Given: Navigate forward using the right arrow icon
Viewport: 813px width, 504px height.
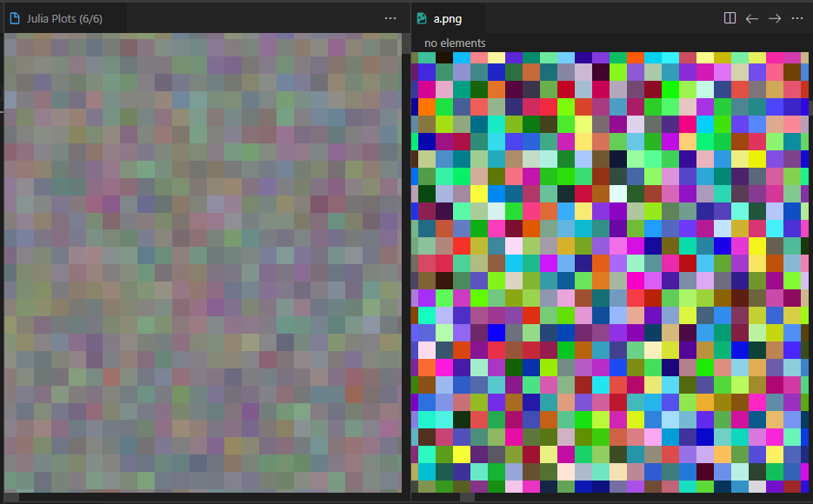Looking at the screenshot, I should 775,17.
